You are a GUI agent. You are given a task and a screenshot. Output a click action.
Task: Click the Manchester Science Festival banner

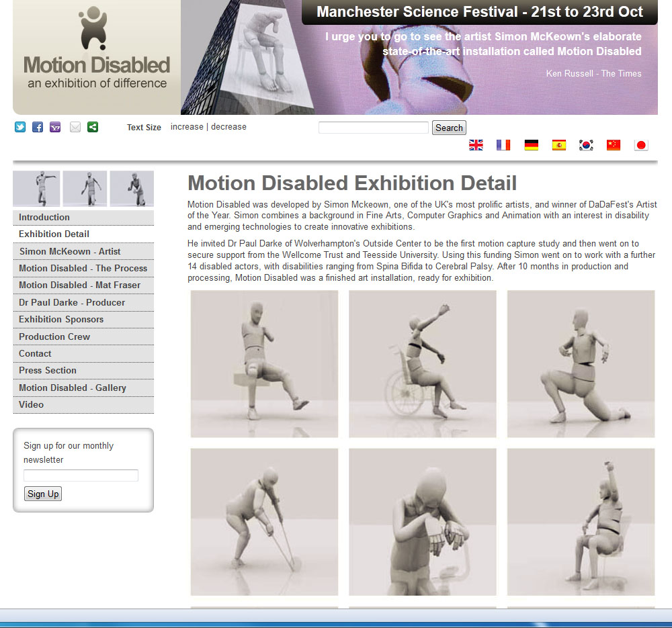480,12
